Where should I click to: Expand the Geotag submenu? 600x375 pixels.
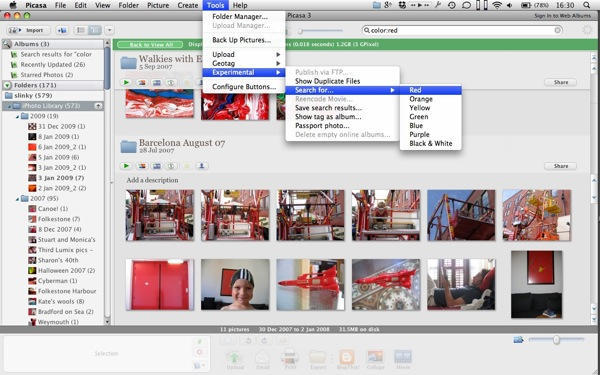(244, 63)
